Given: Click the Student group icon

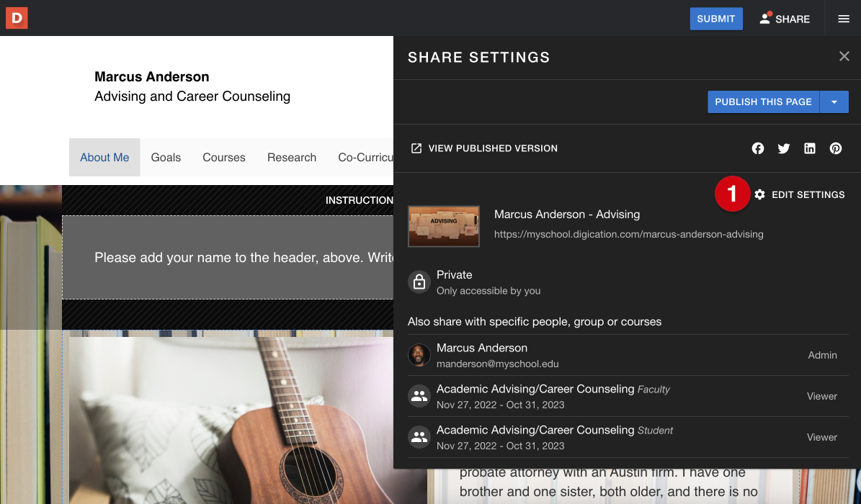Looking at the screenshot, I should click(x=419, y=437).
